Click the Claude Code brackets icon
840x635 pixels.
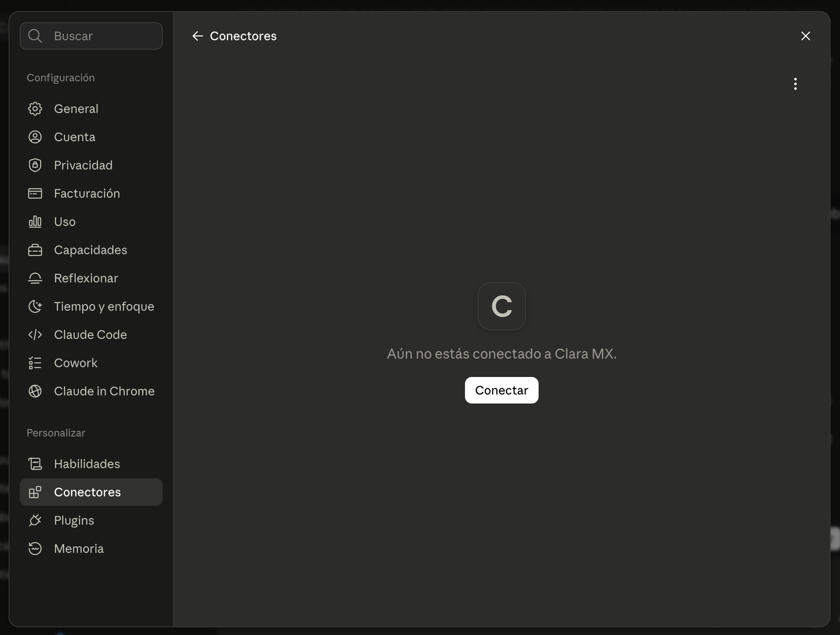point(35,335)
